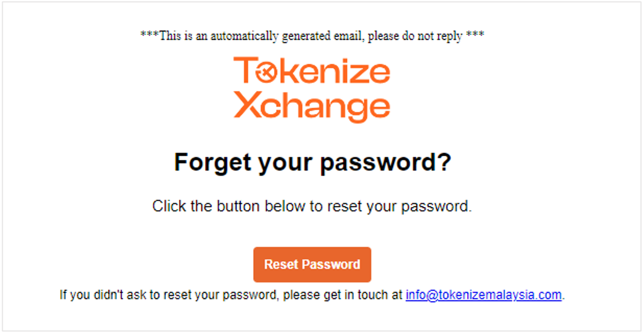This screenshot has height=334, width=644.
Task: Click the circular swap icon inside Tokenize
Action: [265, 74]
